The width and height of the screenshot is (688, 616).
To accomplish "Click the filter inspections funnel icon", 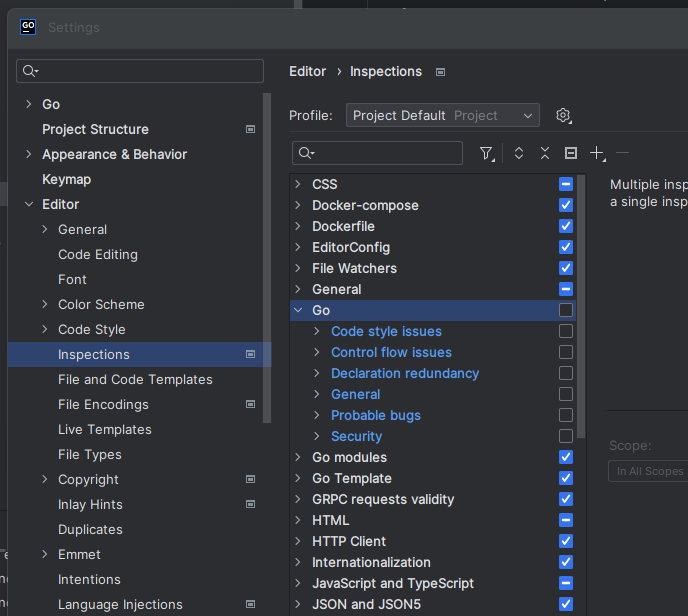I will [486, 153].
